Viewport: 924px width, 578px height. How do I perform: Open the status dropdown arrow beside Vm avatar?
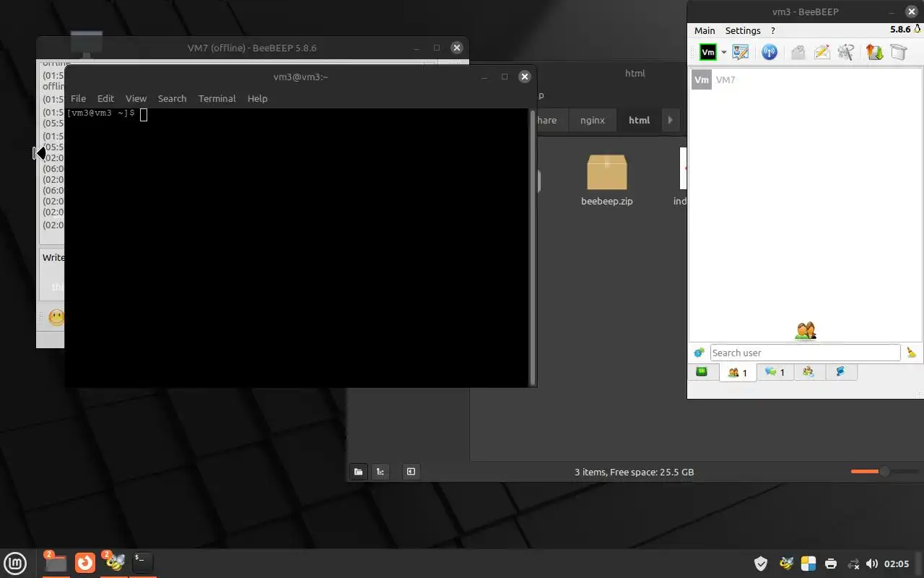(723, 52)
